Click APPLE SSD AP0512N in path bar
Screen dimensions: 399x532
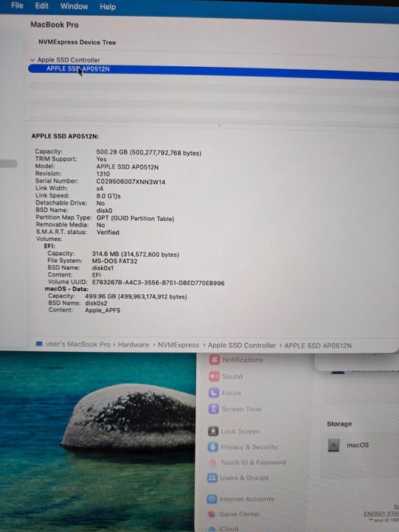click(318, 346)
